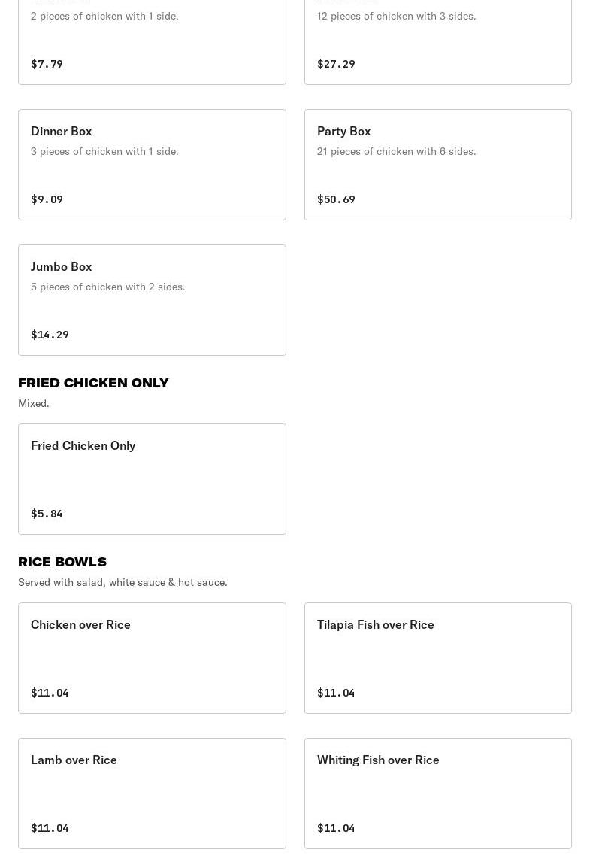Image resolution: width=590 pixels, height=868 pixels.
Task: Click the $50.69 price on Party Box
Action: (x=336, y=199)
